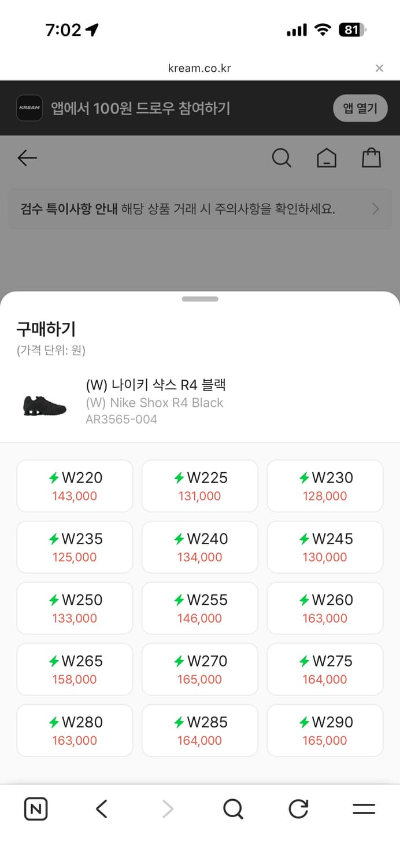Select size W290 priced 165,000
The height and width of the screenshot is (868, 400).
point(325,730)
